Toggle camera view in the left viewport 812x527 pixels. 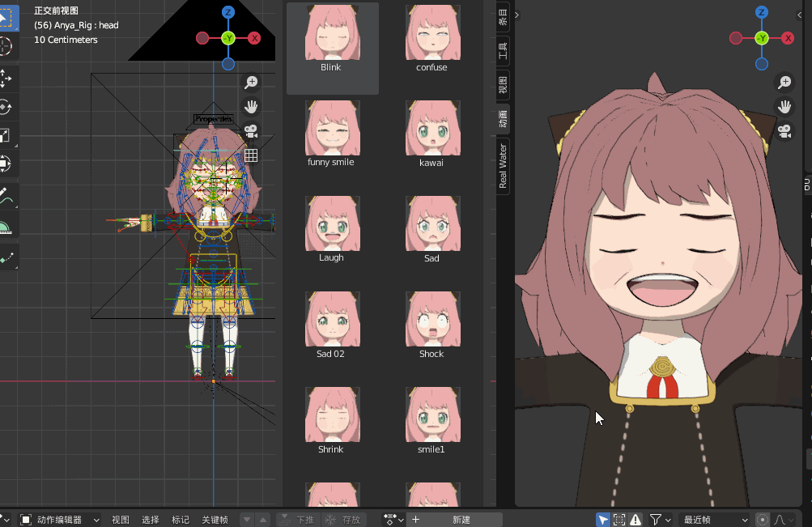click(251, 131)
